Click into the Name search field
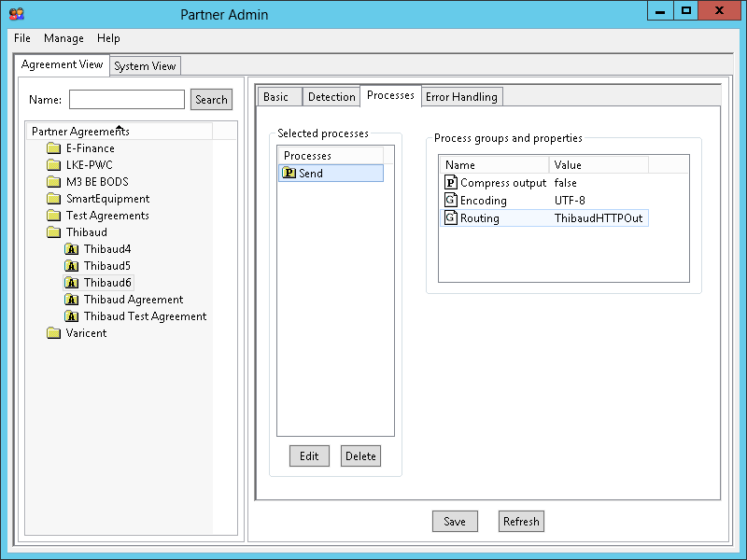This screenshot has width=747, height=560. 127,100
